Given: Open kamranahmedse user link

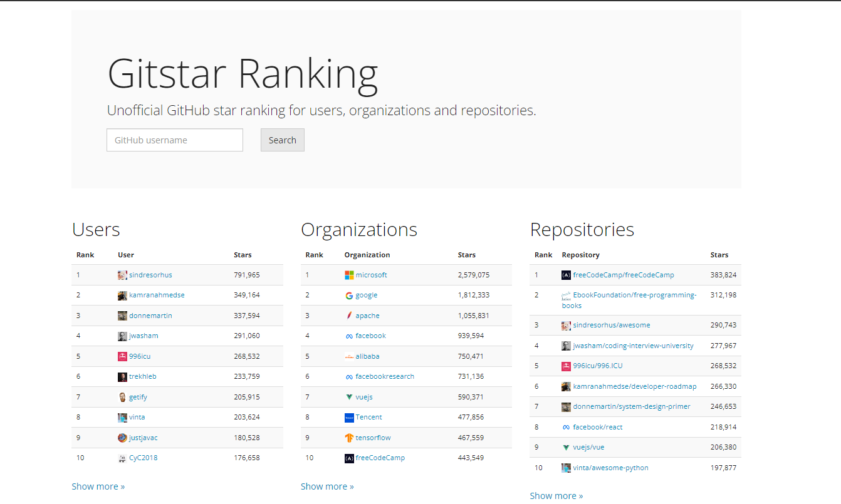Looking at the screenshot, I should [x=157, y=295].
